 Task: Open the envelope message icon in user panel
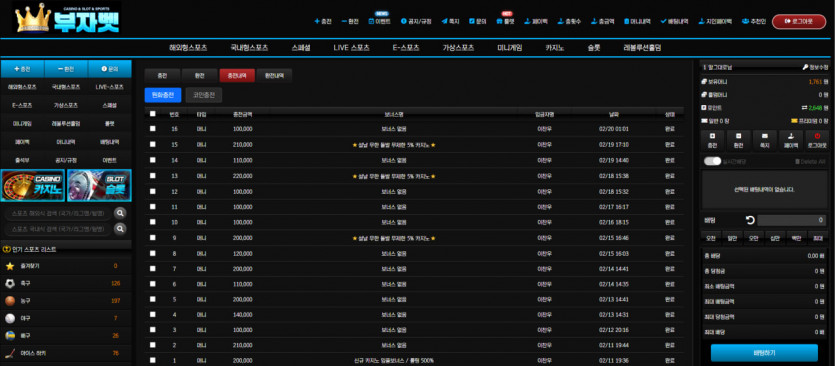pyautogui.click(x=765, y=136)
